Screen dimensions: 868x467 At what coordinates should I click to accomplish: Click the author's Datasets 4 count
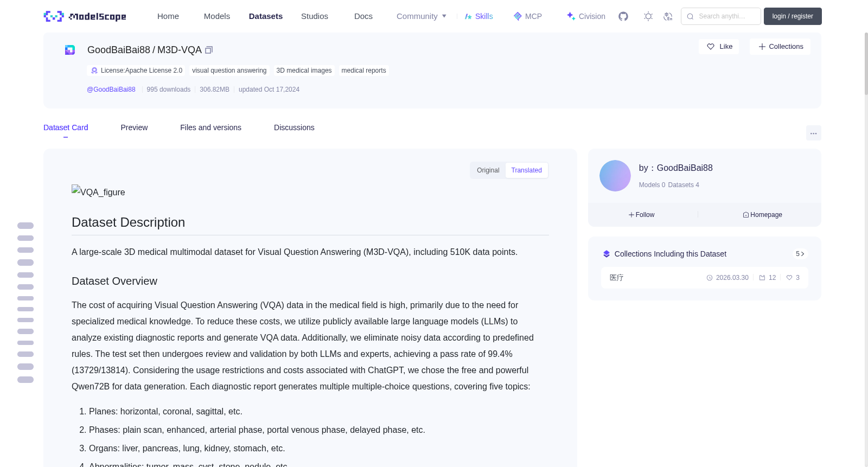coord(684,185)
